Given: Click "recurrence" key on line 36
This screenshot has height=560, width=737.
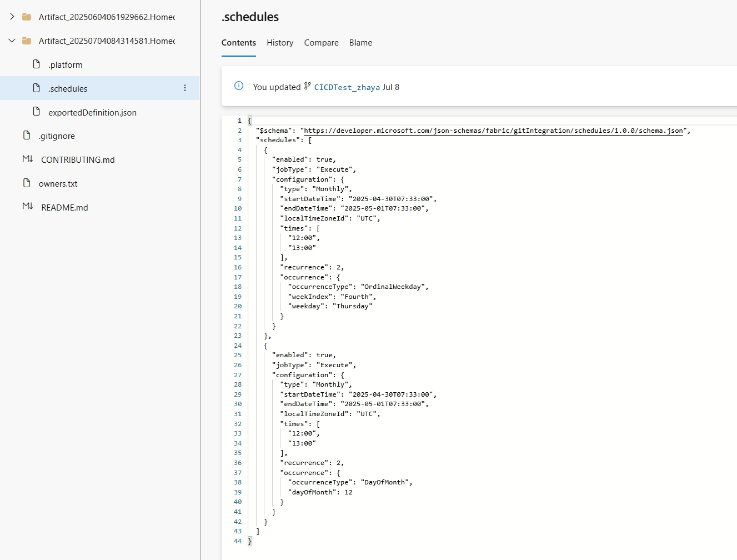Looking at the screenshot, I should tap(304, 463).
